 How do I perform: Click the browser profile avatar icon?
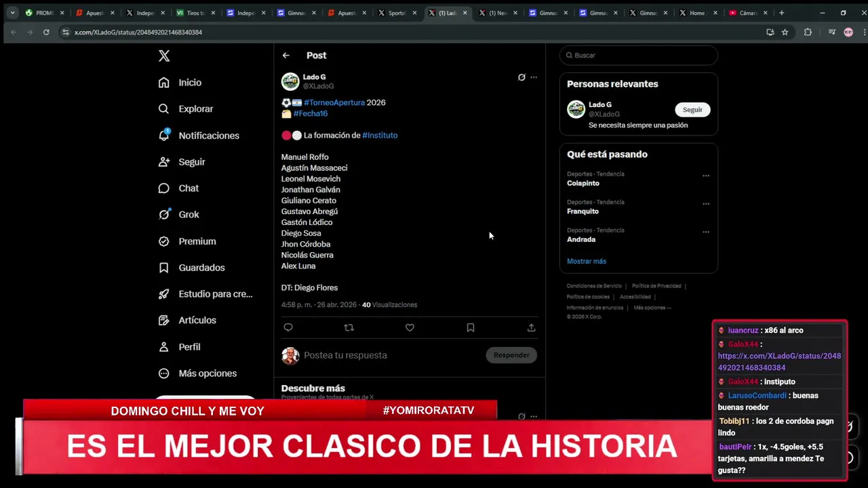tap(848, 32)
